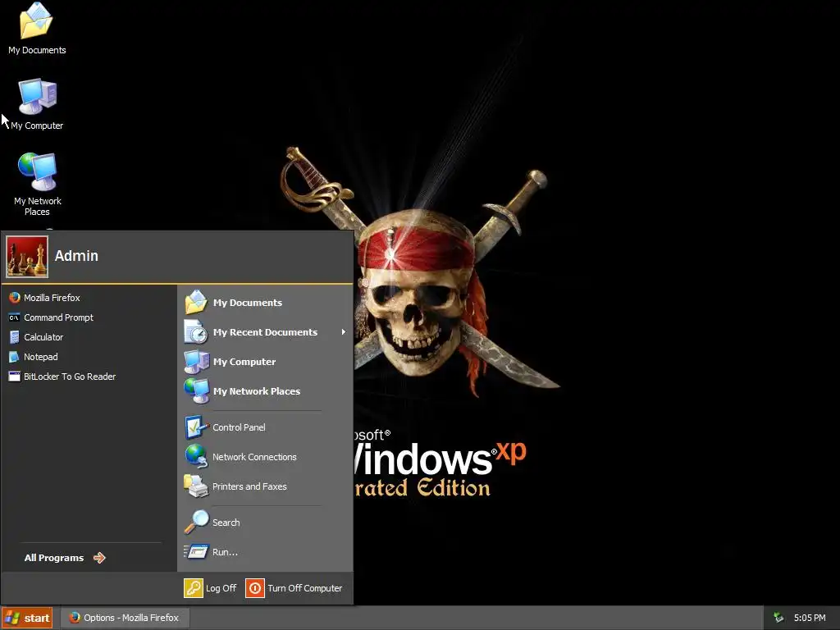The width and height of the screenshot is (840, 630).
Task: Click the 5:05 PM taskbar clock
Action: point(810,618)
